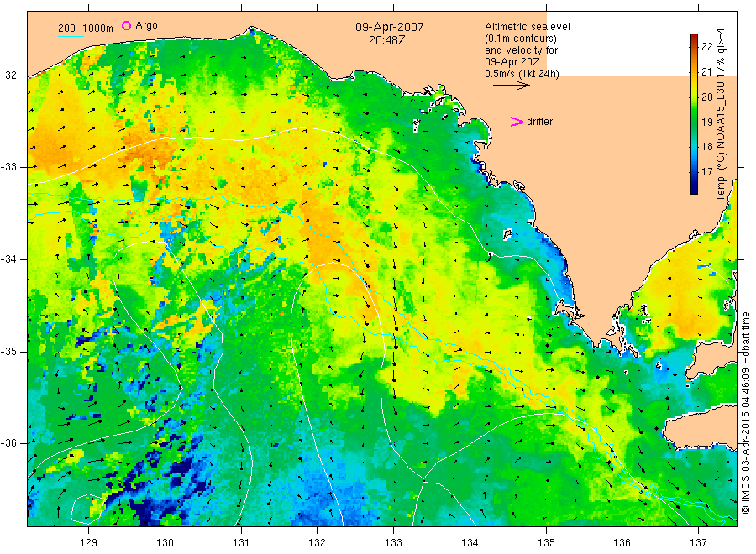Click the 0.5m/s velocity scale arrow
Viewport: 756px width, 554px height.
tap(511, 86)
